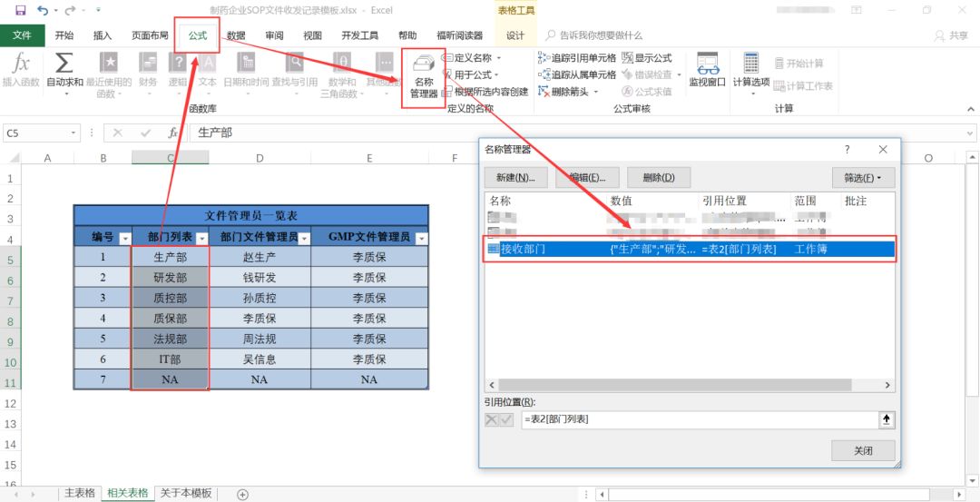Click collapse dialog icon in Refers To box
Image resolution: width=980 pixels, height=502 pixels.
(x=887, y=418)
